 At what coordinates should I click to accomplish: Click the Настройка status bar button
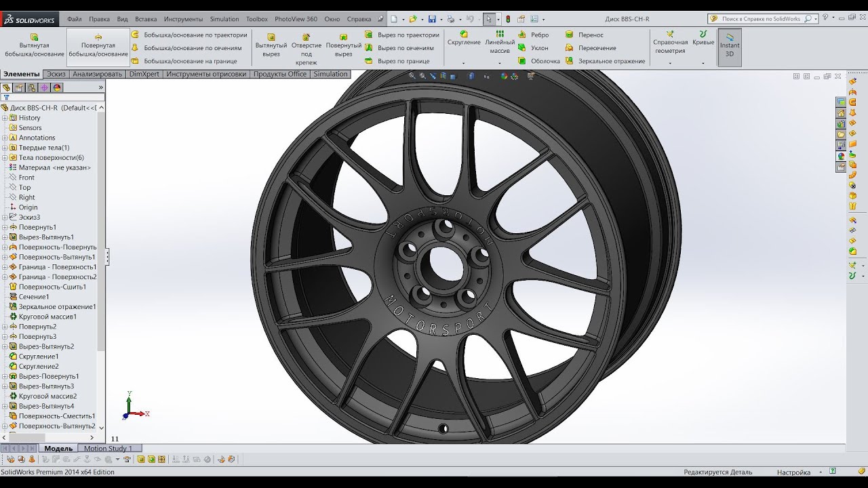pos(793,472)
